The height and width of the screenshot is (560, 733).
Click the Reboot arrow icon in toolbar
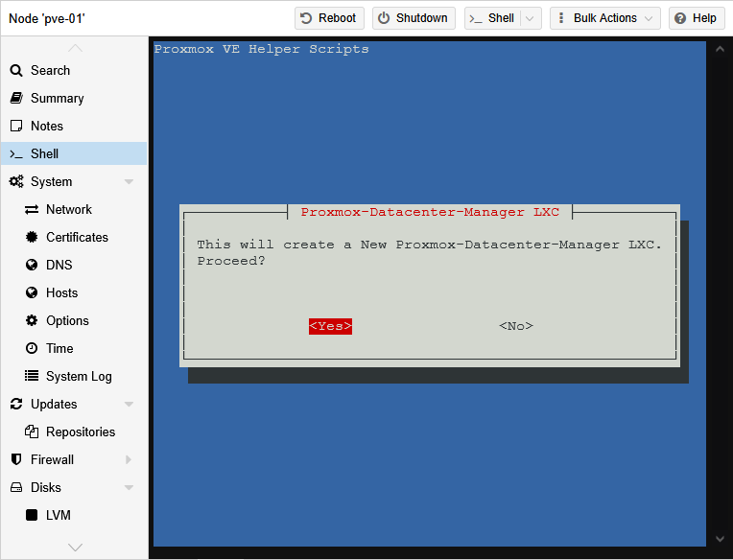pos(306,18)
